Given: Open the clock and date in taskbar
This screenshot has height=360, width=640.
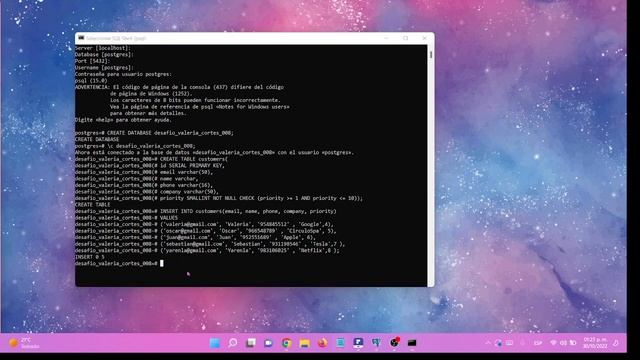Looking at the screenshot, I should [x=595, y=343].
